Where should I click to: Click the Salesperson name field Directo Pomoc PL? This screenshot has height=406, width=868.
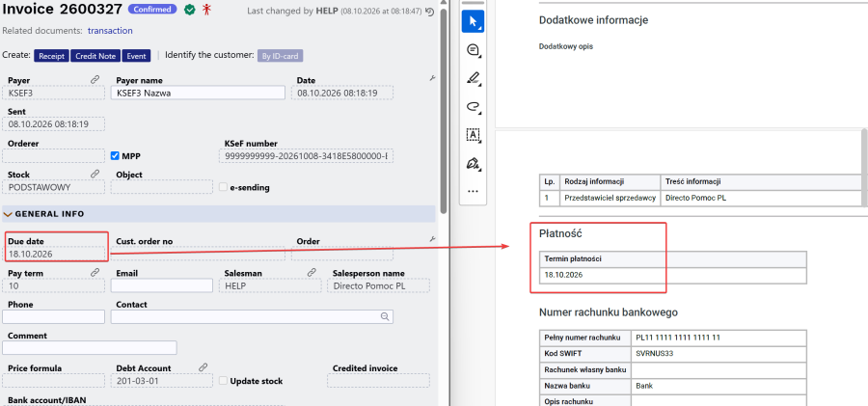(x=379, y=285)
